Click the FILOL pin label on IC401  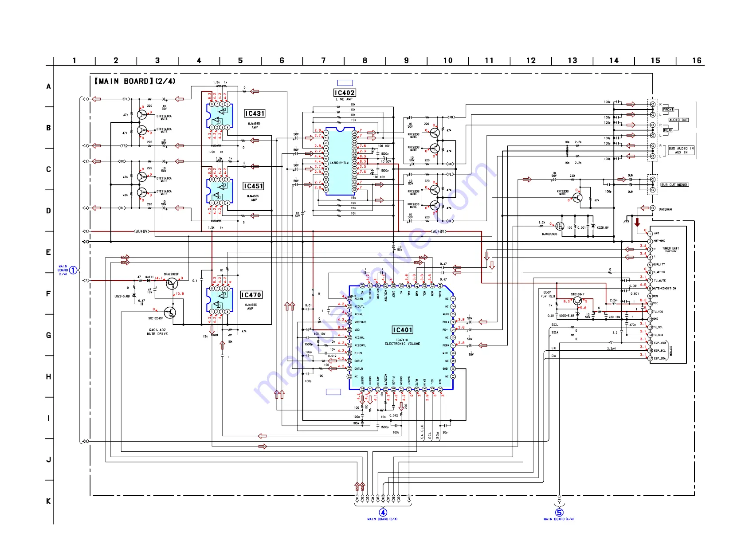click(359, 353)
